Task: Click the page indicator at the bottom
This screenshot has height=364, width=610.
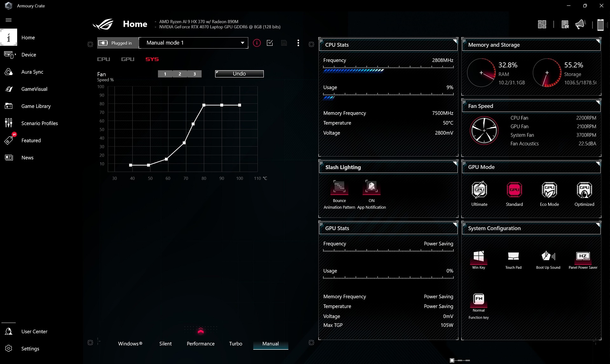Action: click(x=460, y=360)
